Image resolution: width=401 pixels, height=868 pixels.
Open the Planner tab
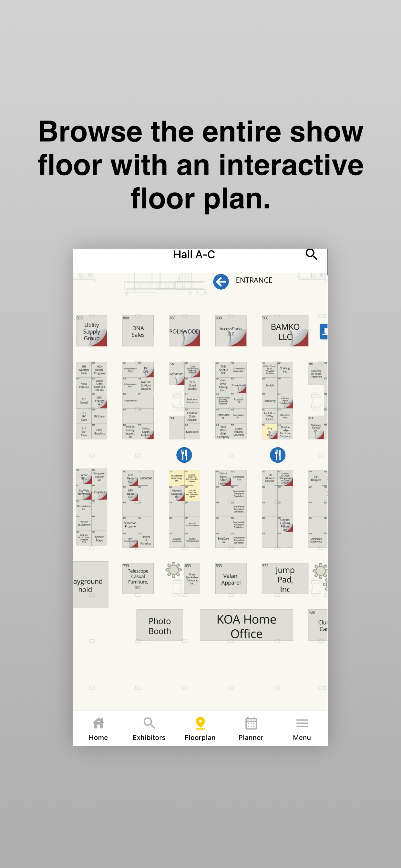click(x=251, y=728)
